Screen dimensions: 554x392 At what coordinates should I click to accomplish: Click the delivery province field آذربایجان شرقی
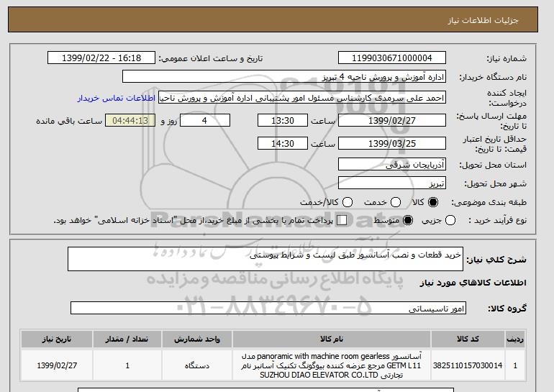(392, 165)
